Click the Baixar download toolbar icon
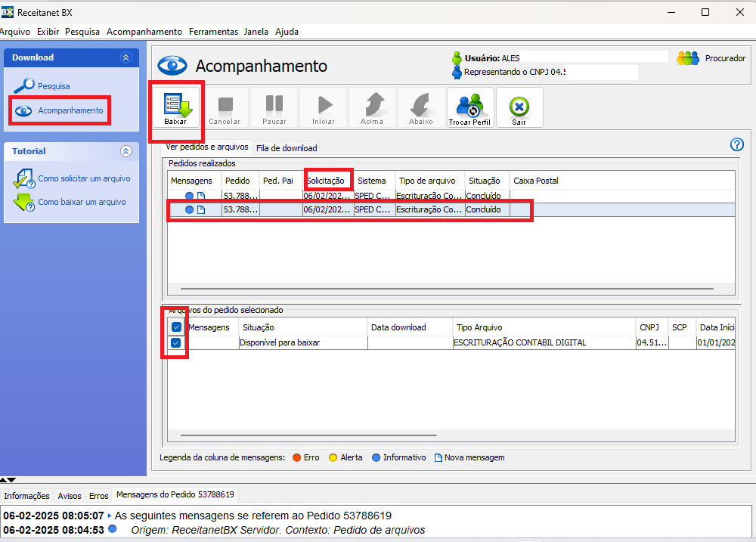756x542 pixels. [175, 107]
